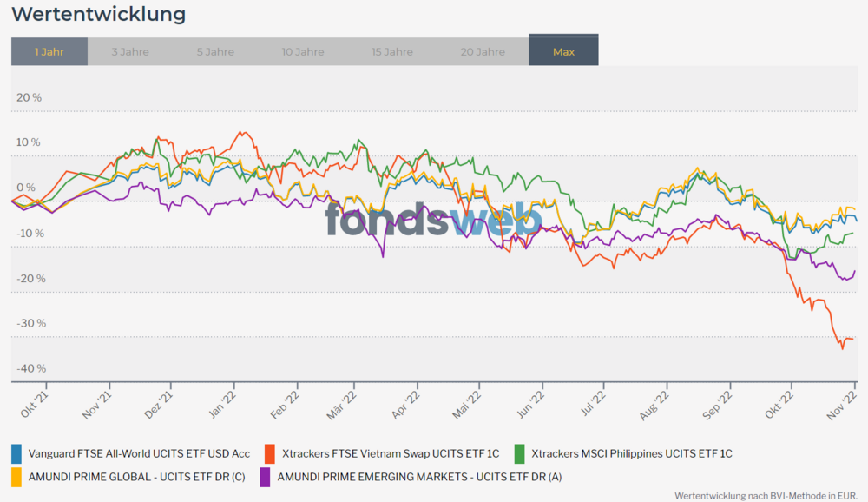Click the -40 % y-axis label
This screenshot has width=868, height=502.
point(31,368)
